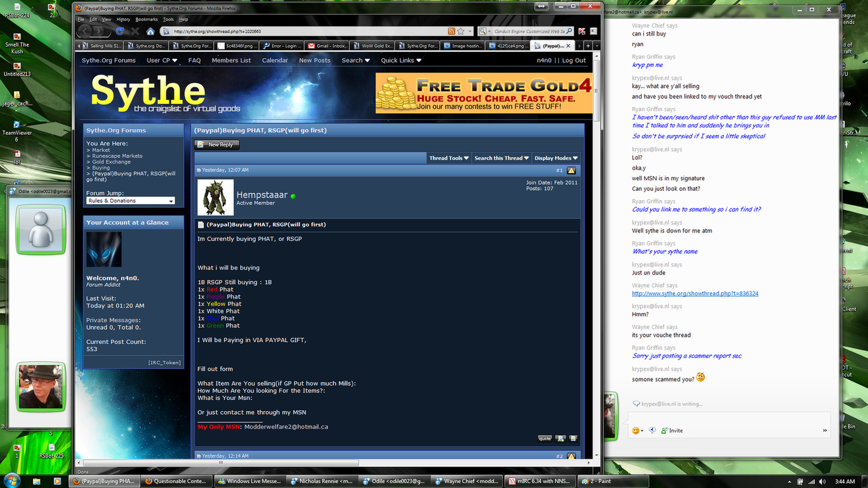Open the Firefox History menu

pos(123,19)
